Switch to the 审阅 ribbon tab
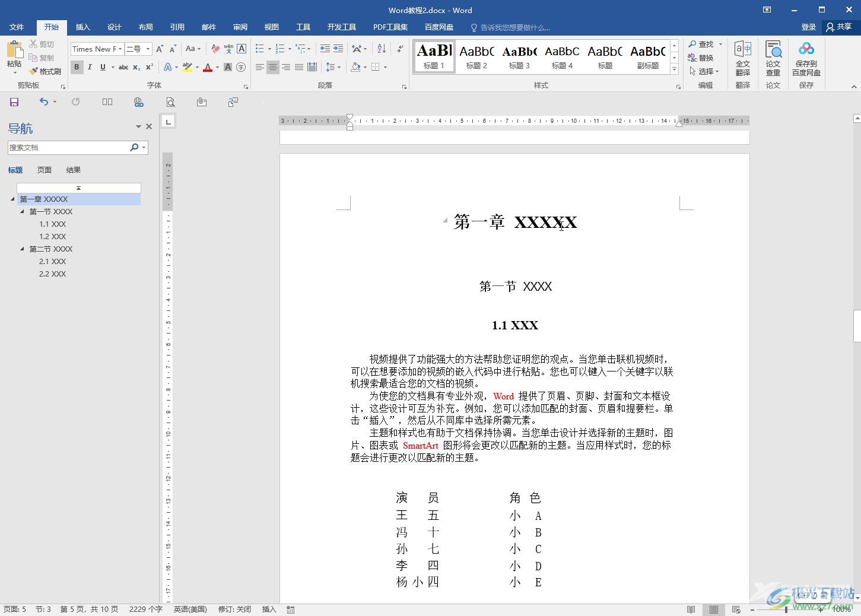The height and width of the screenshot is (616, 861). coord(240,27)
